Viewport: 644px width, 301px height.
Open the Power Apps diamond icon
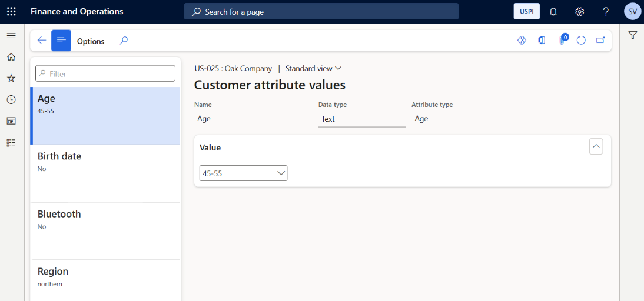522,40
